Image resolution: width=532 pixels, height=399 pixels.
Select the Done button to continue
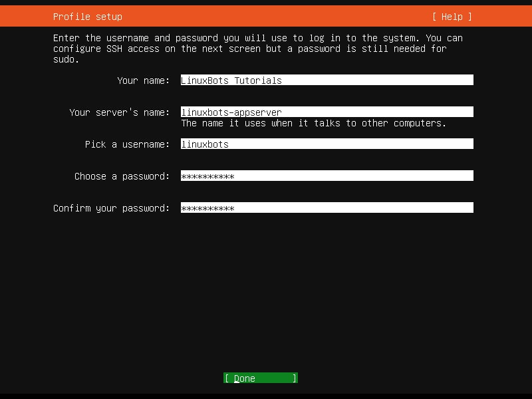[259, 378]
